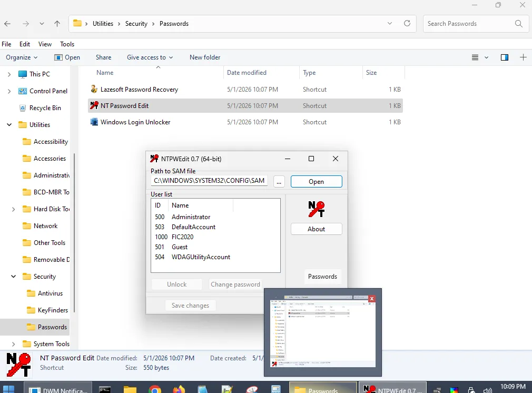Expand the System Tools tree node
The height and width of the screenshot is (393, 532).
(x=14, y=344)
